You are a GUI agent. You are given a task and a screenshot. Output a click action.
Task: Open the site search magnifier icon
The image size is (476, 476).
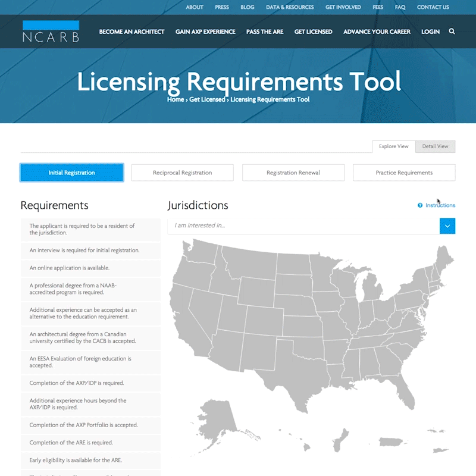pos(452,32)
